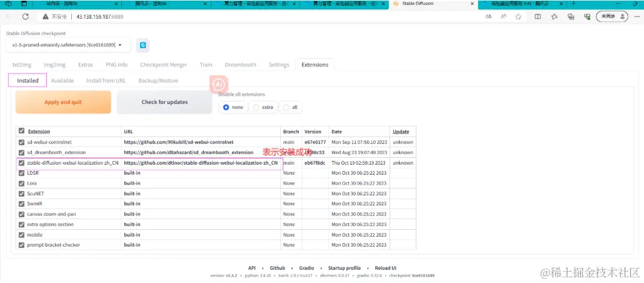Switch to the Train tab
This screenshot has width=644, height=283.
206,64
